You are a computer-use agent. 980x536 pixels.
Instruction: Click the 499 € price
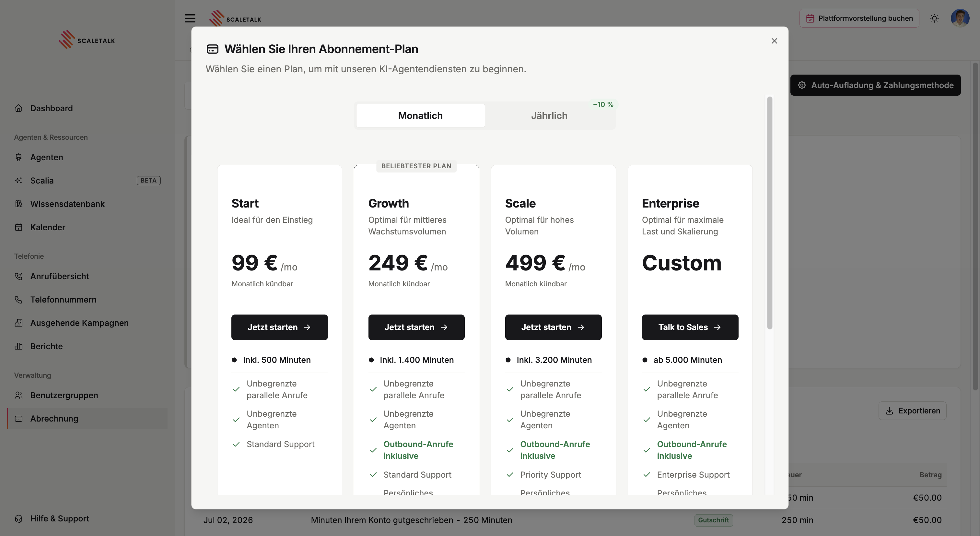(x=535, y=263)
